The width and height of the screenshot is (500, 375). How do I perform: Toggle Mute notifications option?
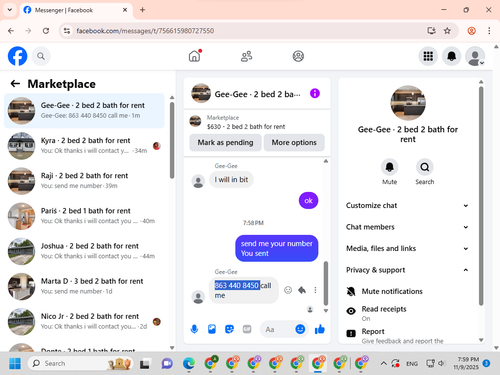[407, 291]
